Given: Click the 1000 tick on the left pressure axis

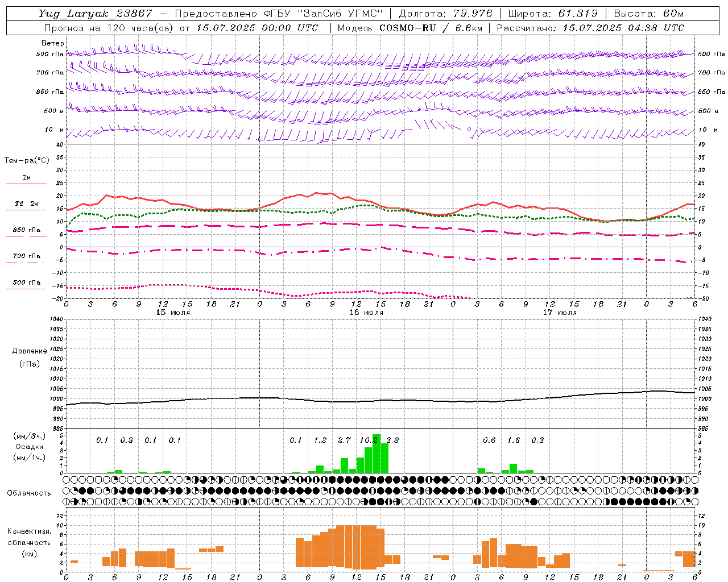Looking at the screenshot, I should coord(56,398).
